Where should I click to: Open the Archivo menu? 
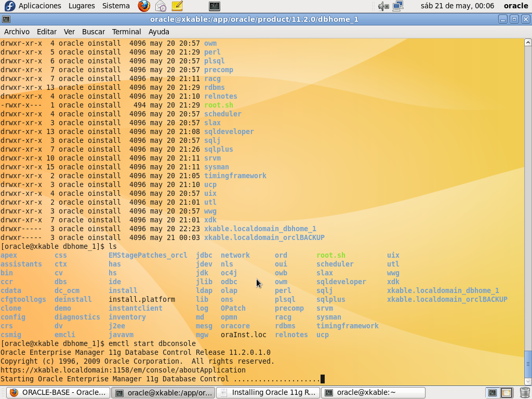[x=17, y=32]
